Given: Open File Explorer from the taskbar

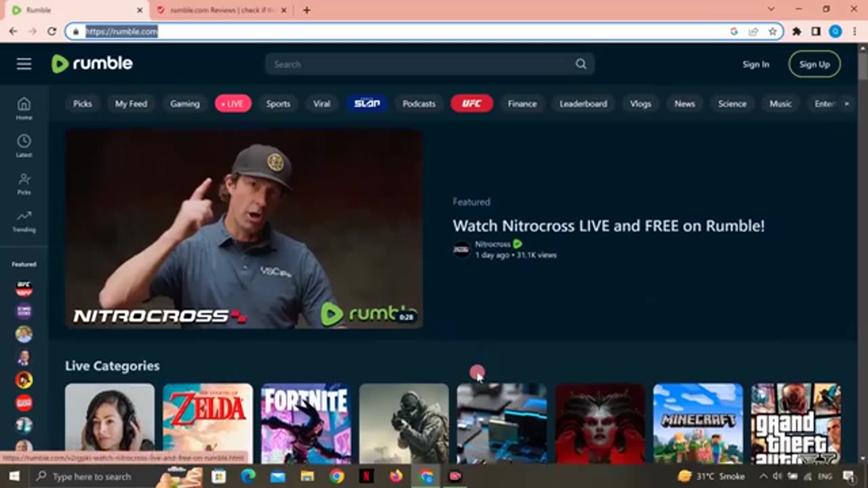Looking at the screenshot, I should click(x=307, y=476).
